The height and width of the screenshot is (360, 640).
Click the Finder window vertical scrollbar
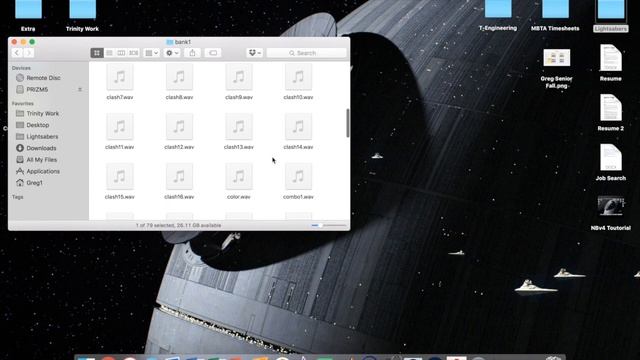pyautogui.click(x=348, y=123)
